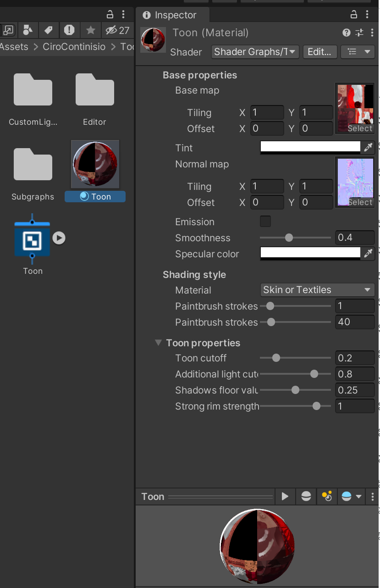Click Assets in the breadcrumb path
This screenshot has height=588, width=380.
click(14, 46)
